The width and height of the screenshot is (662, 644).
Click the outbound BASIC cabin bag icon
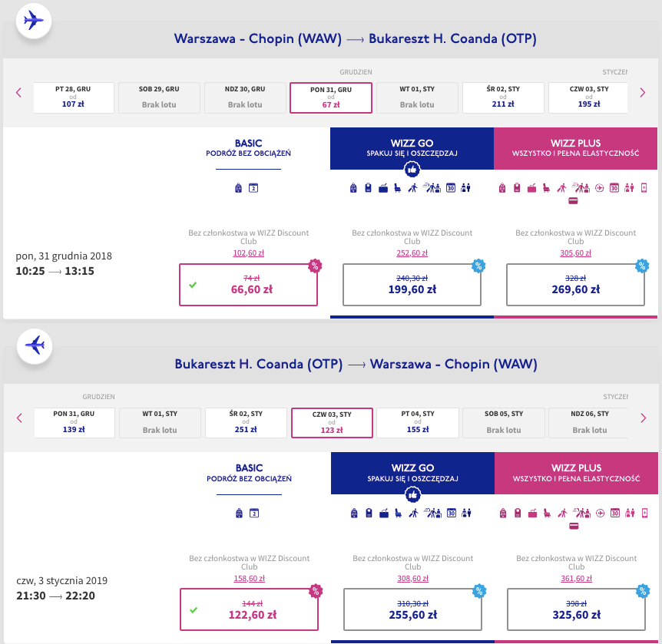(239, 188)
